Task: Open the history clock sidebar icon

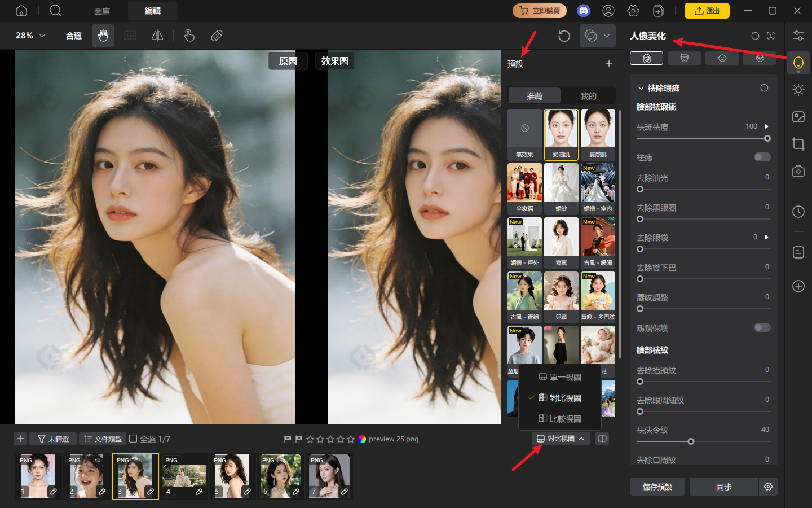Action: pos(798,212)
